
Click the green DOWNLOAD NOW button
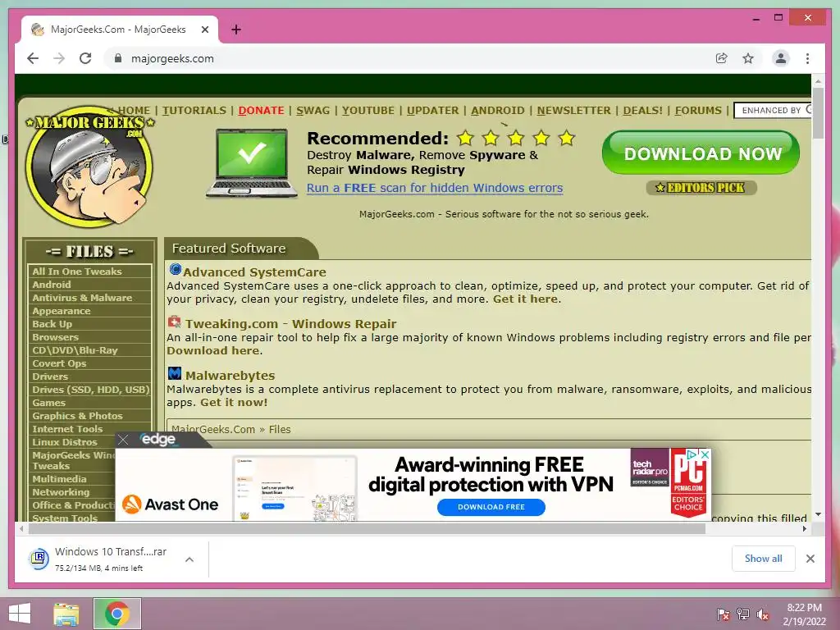[x=701, y=153]
